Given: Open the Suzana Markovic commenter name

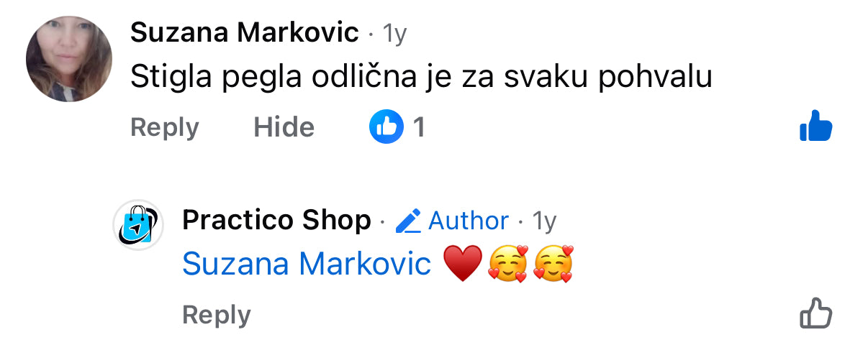Looking at the screenshot, I should [245, 32].
